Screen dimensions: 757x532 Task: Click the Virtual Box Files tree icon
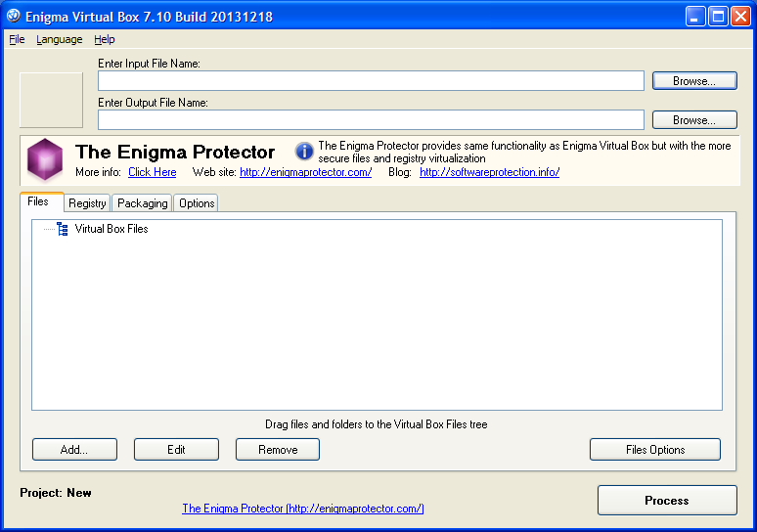[63, 229]
